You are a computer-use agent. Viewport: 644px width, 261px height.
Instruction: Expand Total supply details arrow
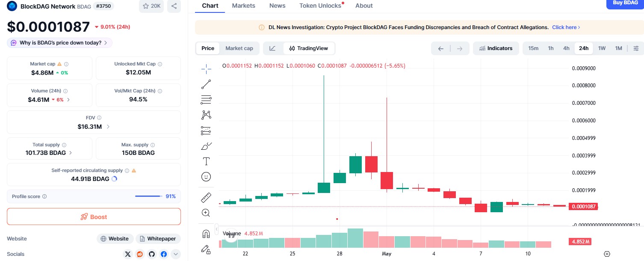click(x=71, y=153)
